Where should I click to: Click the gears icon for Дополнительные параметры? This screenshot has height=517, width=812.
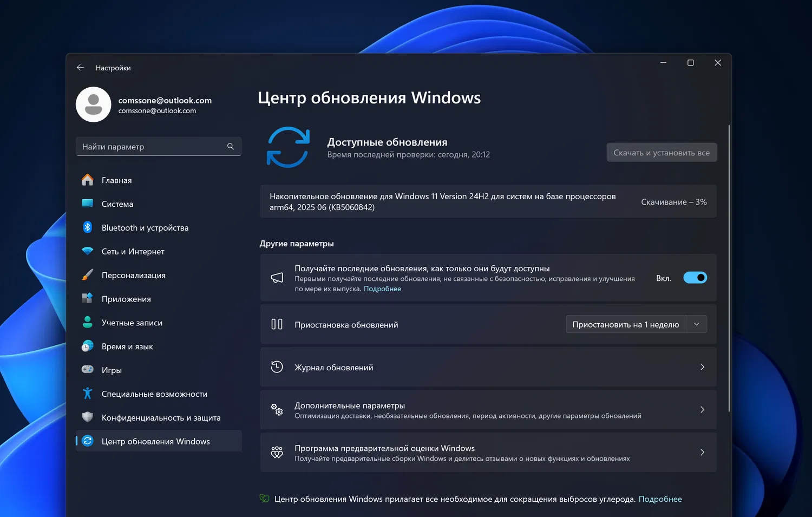(277, 410)
